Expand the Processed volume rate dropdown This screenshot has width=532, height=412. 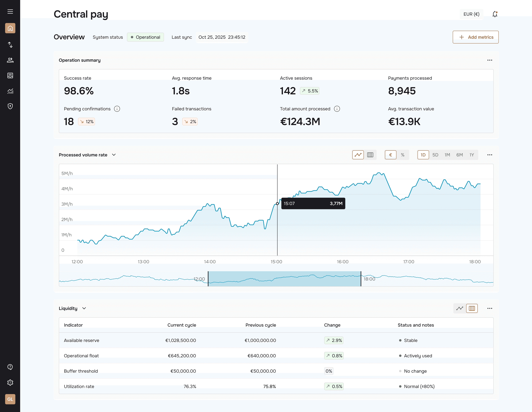pos(114,155)
